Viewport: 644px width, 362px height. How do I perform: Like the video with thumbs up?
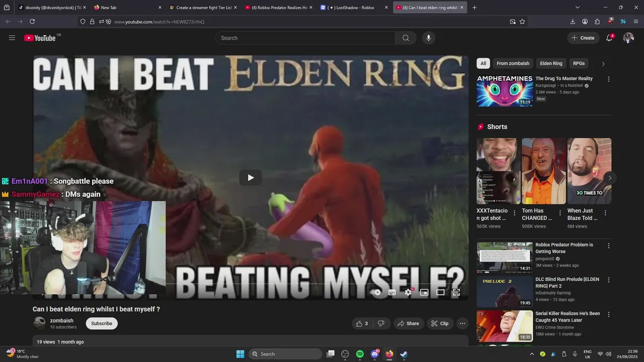pyautogui.click(x=362, y=324)
